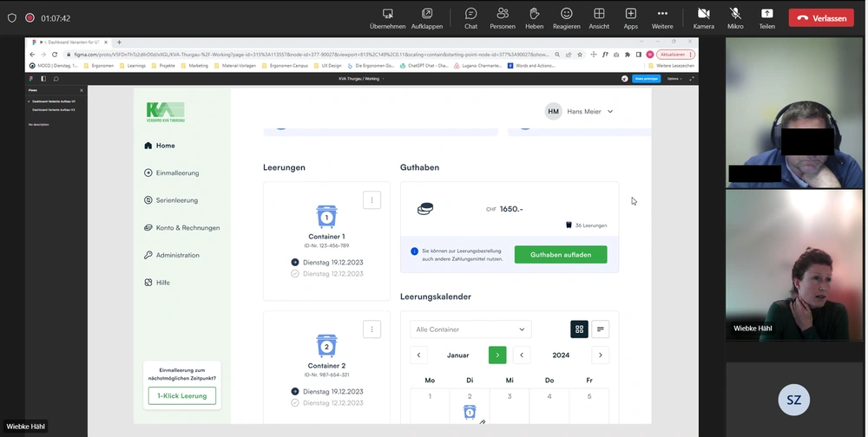Open Container 1 three-dot menu

click(372, 199)
